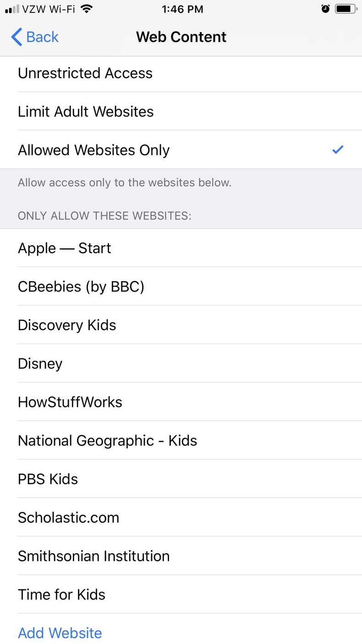This screenshot has width=362, height=644.
Task: Tap the alarm clock status icon
Action: click(x=325, y=9)
